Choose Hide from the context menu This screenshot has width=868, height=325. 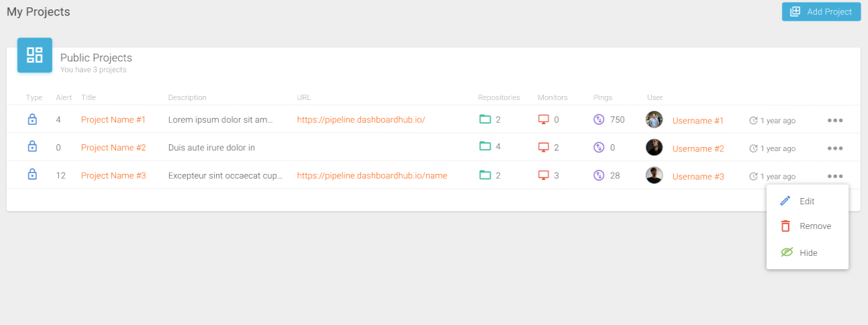tap(808, 252)
